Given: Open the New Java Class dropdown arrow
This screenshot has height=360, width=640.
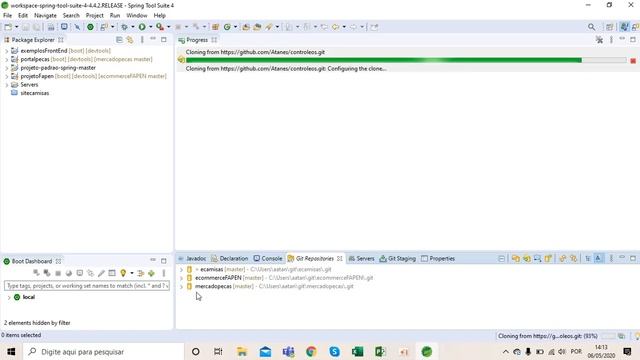Looking at the screenshot, I should [x=235, y=27].
